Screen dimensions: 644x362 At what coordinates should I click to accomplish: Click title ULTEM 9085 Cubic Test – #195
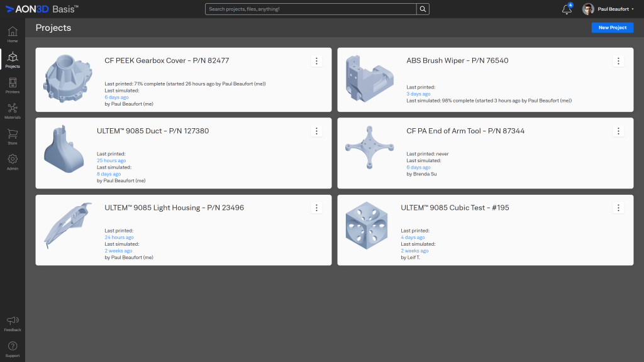[x=455, y=207]
